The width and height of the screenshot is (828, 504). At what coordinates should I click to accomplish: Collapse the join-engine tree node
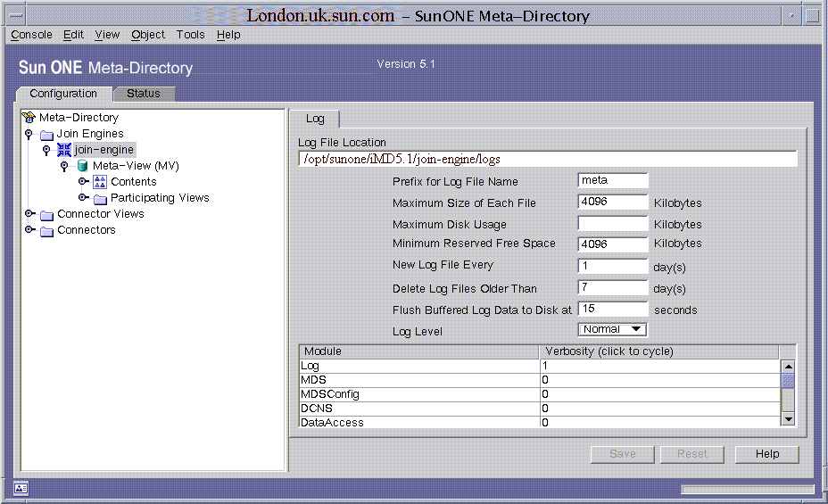pos(46,150)
